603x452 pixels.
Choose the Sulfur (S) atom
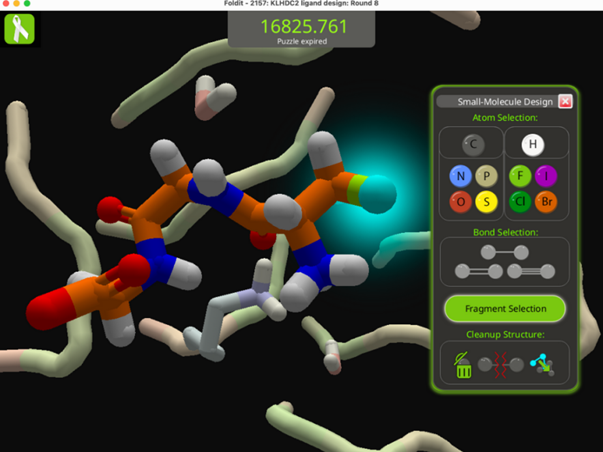[487, 203]
